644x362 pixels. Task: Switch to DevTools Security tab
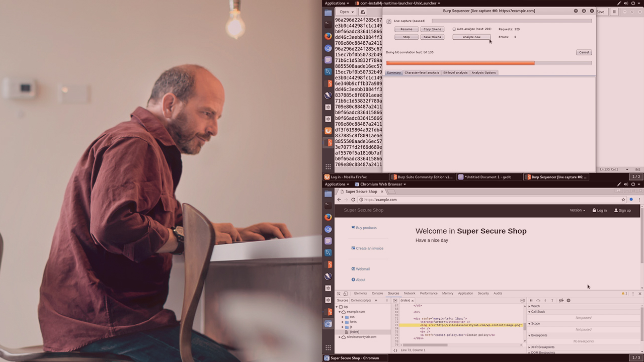483,293
